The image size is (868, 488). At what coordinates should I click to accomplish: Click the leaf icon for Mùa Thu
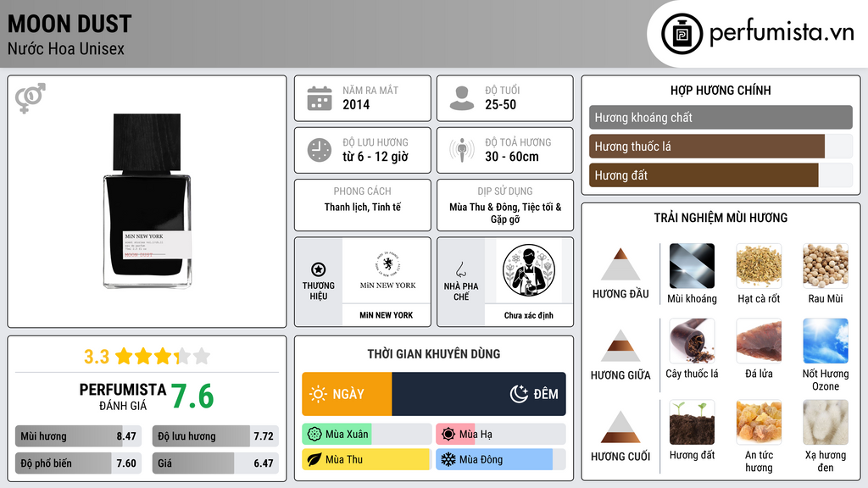[x=314, y=459]
